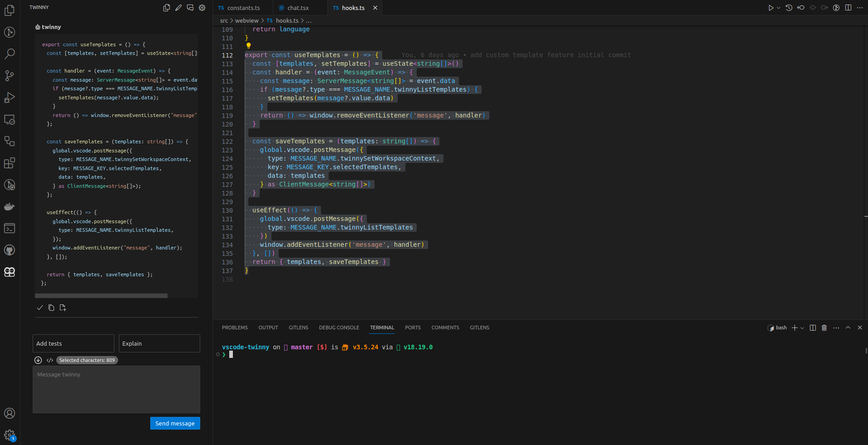Click the pencil edit templates icon

(178, 8)
